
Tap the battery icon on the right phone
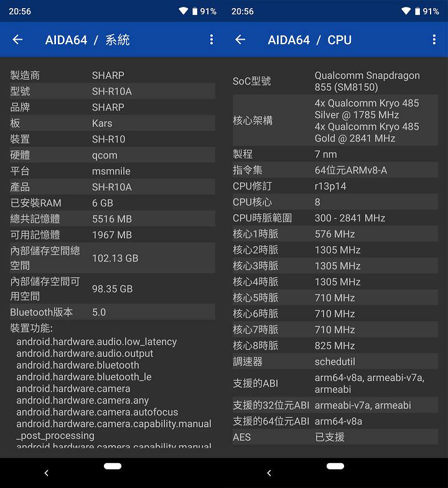tap(418, 12)
